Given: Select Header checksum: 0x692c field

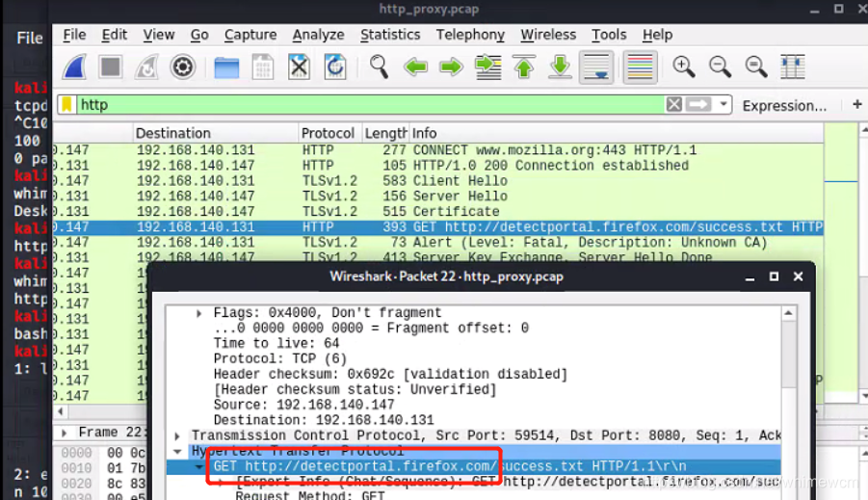Looking at the screenshot, I should (x=390, y=375).
